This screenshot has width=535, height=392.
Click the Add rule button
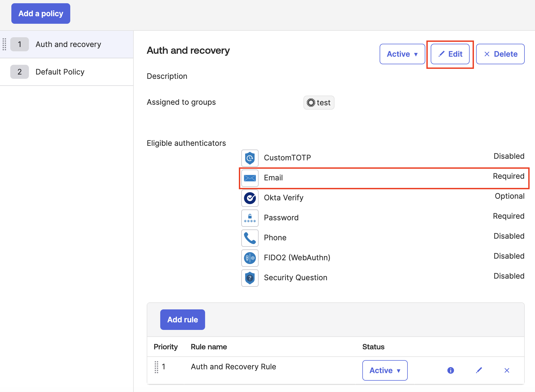click(x=182, y=319)
